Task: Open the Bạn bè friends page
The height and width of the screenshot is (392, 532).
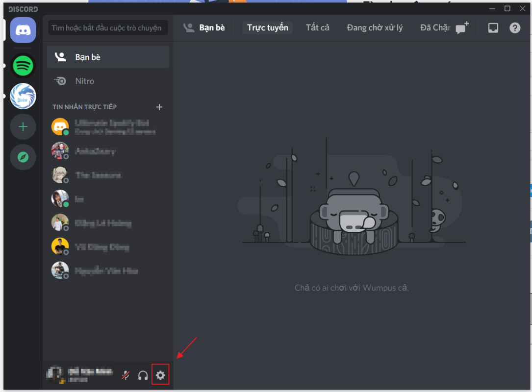Action: click(x=107, y=57)
